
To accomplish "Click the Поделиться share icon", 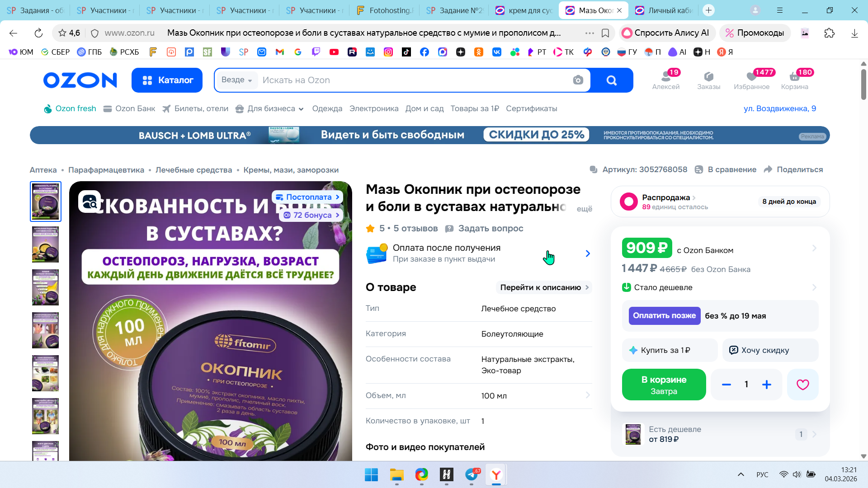I will [x=768, y=169].
